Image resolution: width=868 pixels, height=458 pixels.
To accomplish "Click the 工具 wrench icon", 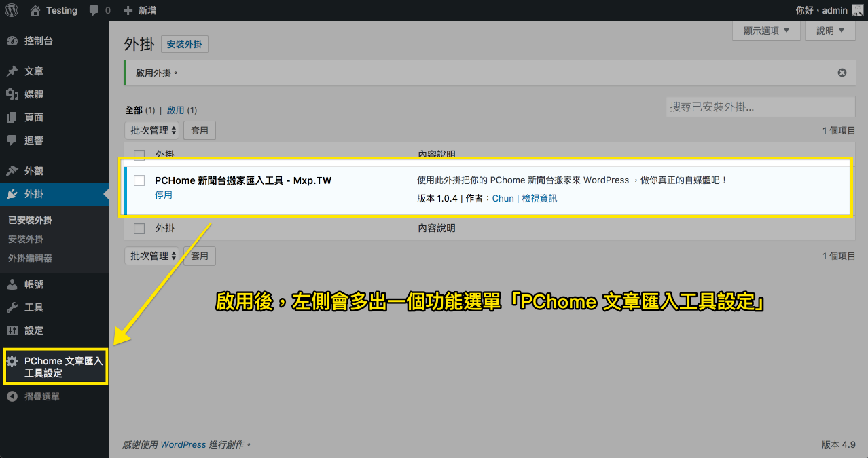I will (12, 307).
